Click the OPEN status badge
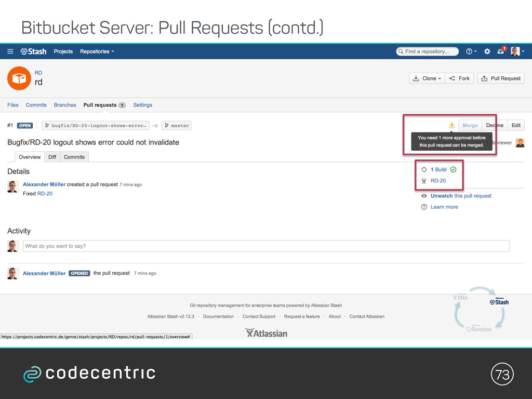This screenshot has height=399, width=532. click(25, 126)
